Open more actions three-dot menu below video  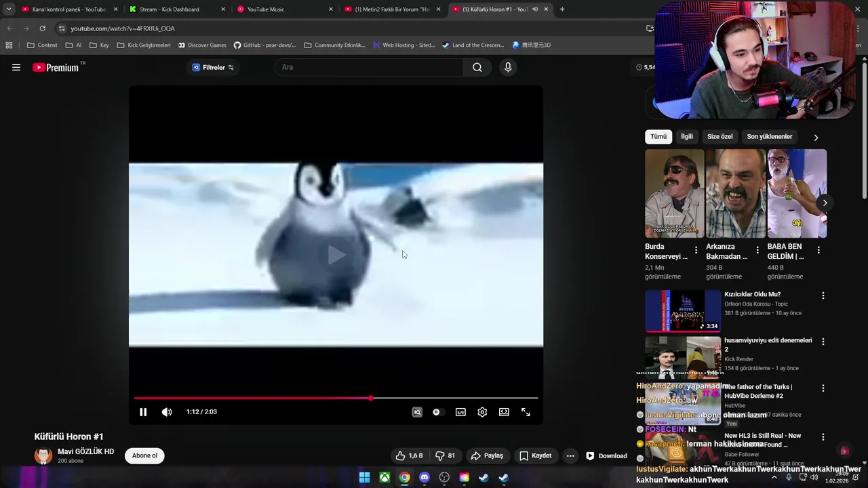(x=570, y=455)
